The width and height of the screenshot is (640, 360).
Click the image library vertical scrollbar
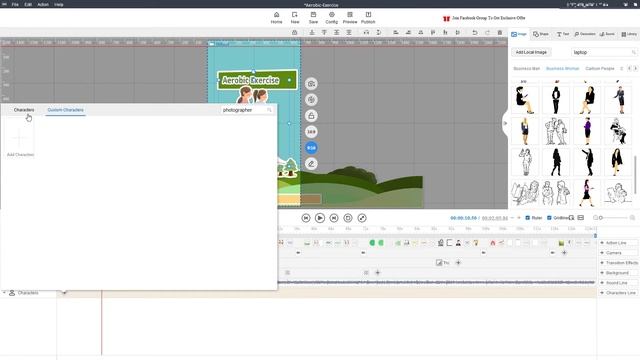636,175
